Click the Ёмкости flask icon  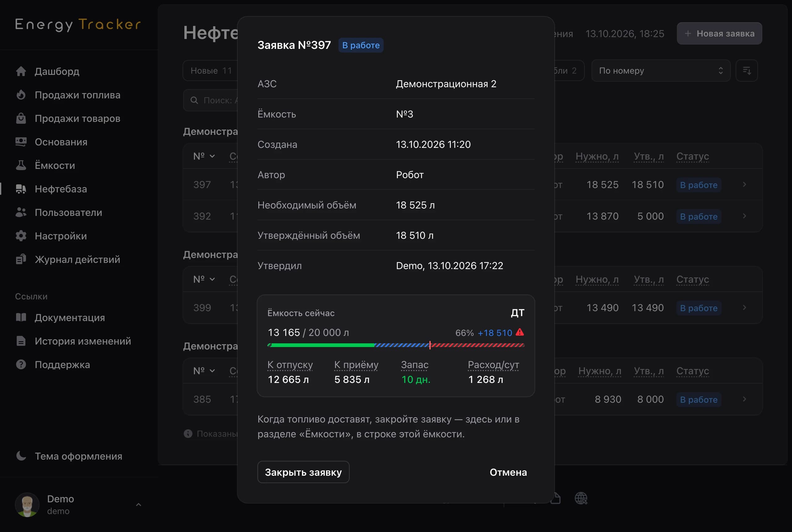tap(21, 165)
